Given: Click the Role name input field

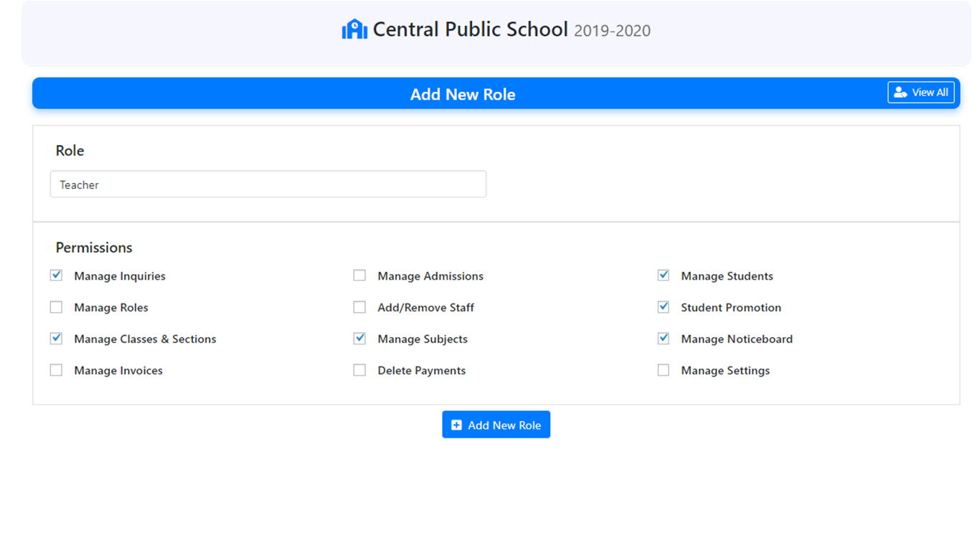Looking at the screenshot, I should pyautogui.click(x=268, y=184).
